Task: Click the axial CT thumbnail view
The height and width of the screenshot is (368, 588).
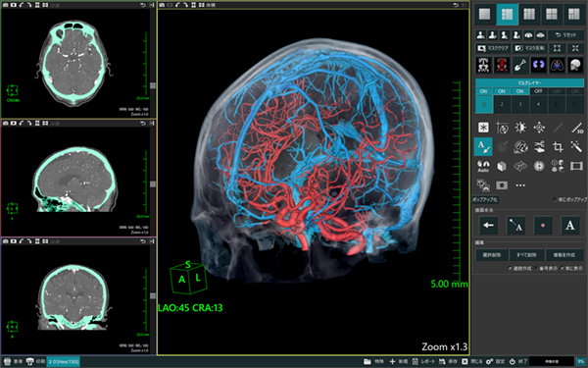Action: [x=73, y=63]
